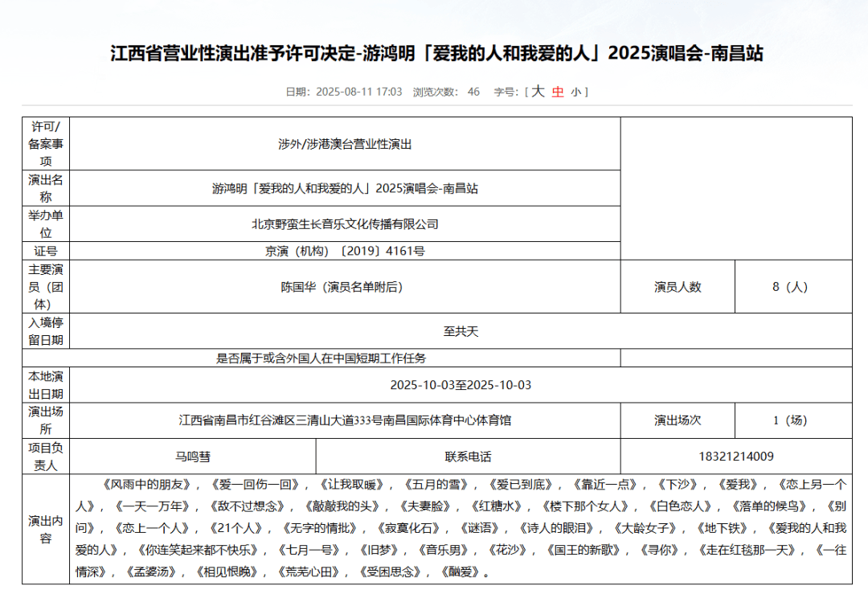
Task: Click the 演出场所 row label
Action: 46,420
